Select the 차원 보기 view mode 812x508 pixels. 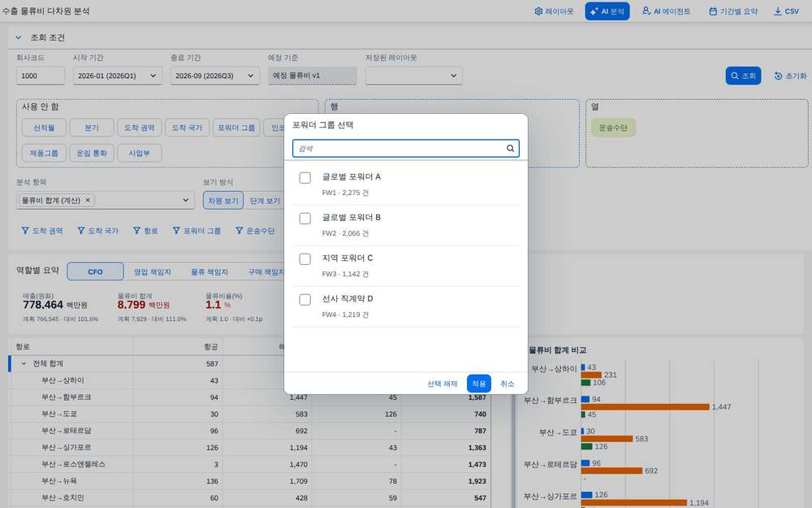coord(223,201)
